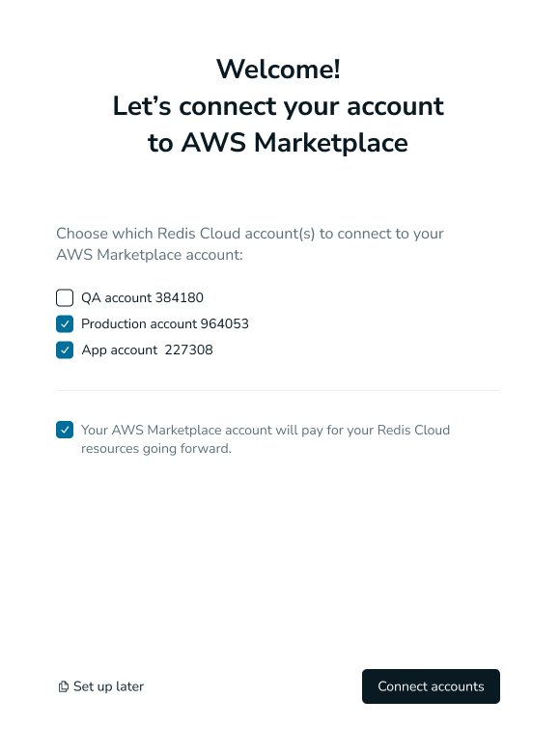Screen dimensions: 560x755
Task: Select the QA account label text
Action: pos(117,297)
